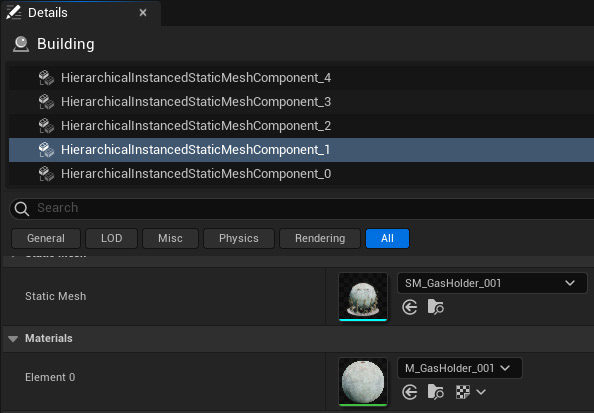Show the Physics properties filter
The image size is (594, 413).
[239, 238]
